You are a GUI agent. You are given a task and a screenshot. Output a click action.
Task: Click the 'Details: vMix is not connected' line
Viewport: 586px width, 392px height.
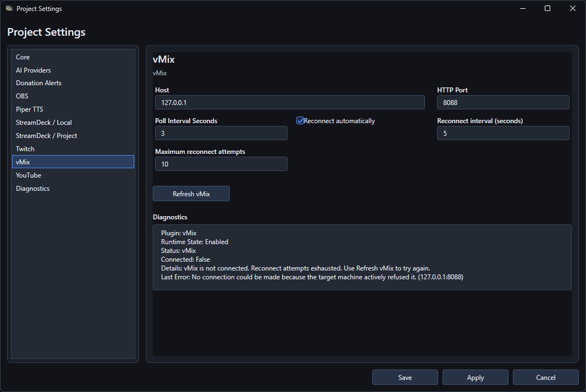(296, 268)
